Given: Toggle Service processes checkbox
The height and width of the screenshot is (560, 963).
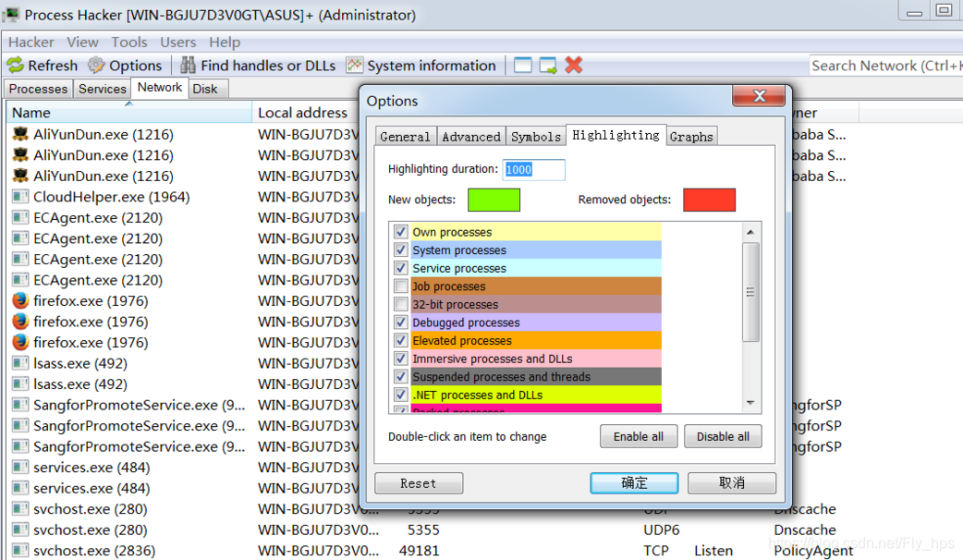Looking at the screenshot, I should pyautogui.click(x=401, y=268).
